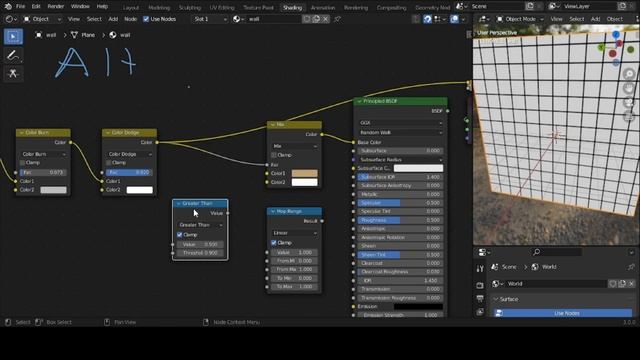Toggle fake user shield for World datablock
640x360 pixels.
613,284
